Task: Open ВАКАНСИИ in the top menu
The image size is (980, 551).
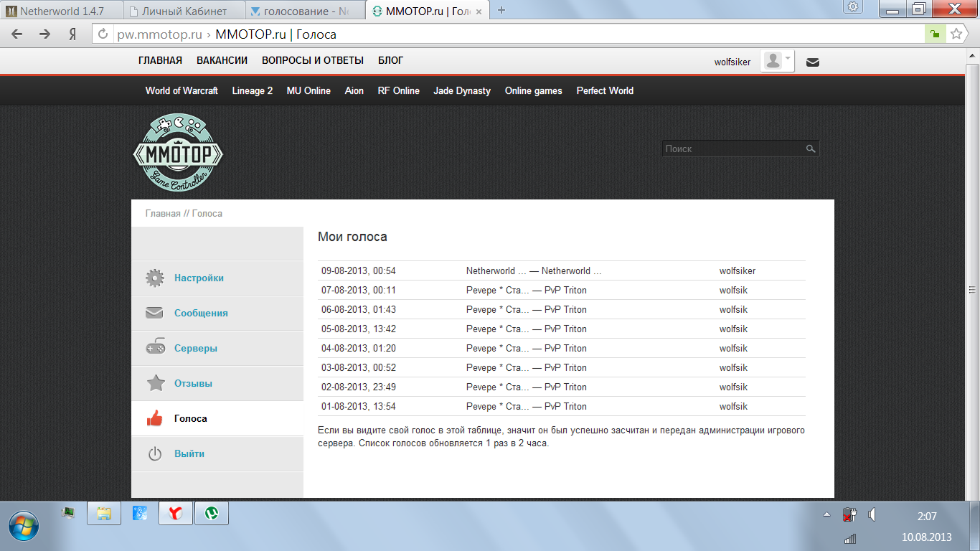Action: point(222,61)
